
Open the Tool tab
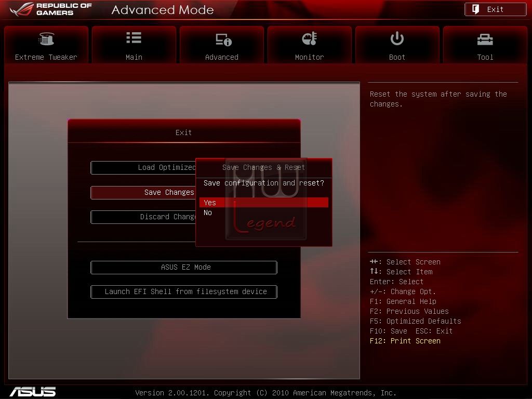click(485, 45)
